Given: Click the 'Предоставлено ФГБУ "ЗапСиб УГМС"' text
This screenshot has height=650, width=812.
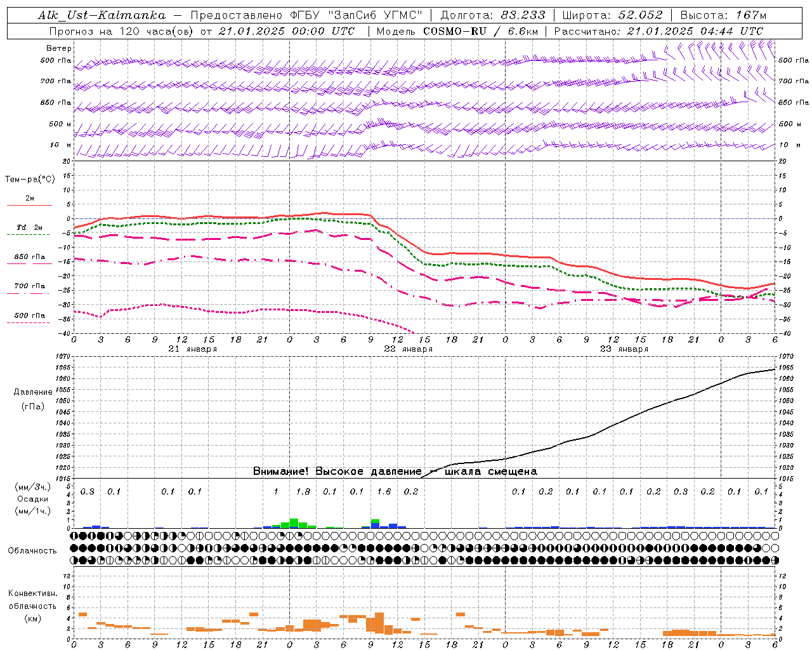Looking at the screenshot, I should coord(306,15).
